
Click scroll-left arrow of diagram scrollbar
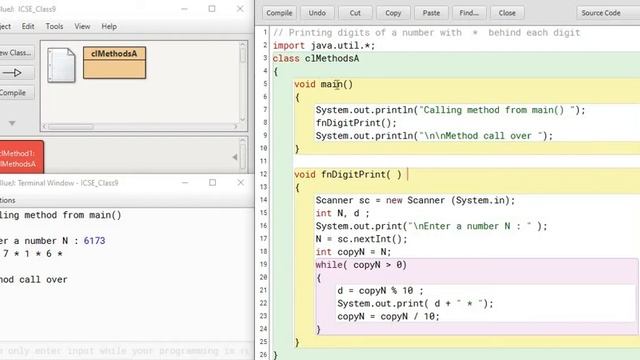[44, 127]
